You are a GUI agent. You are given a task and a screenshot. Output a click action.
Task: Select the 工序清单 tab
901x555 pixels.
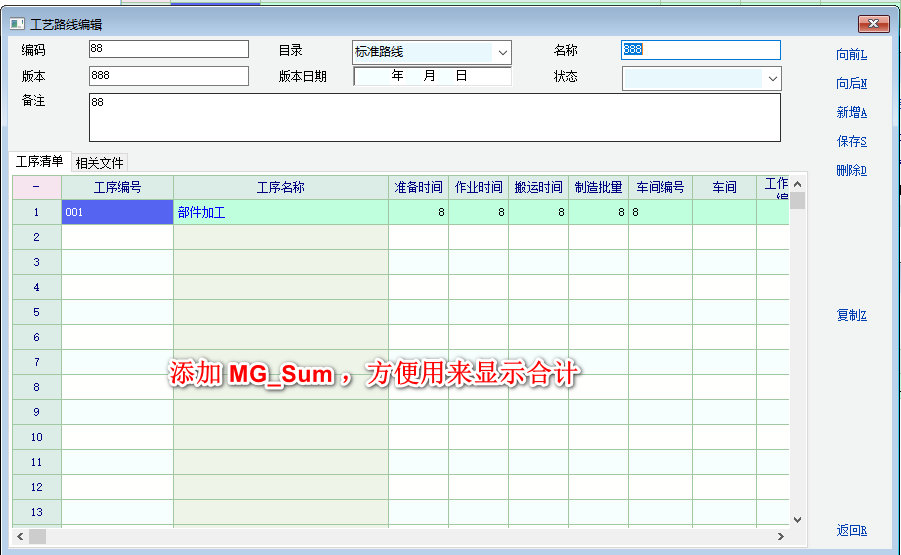coord(40,162)
